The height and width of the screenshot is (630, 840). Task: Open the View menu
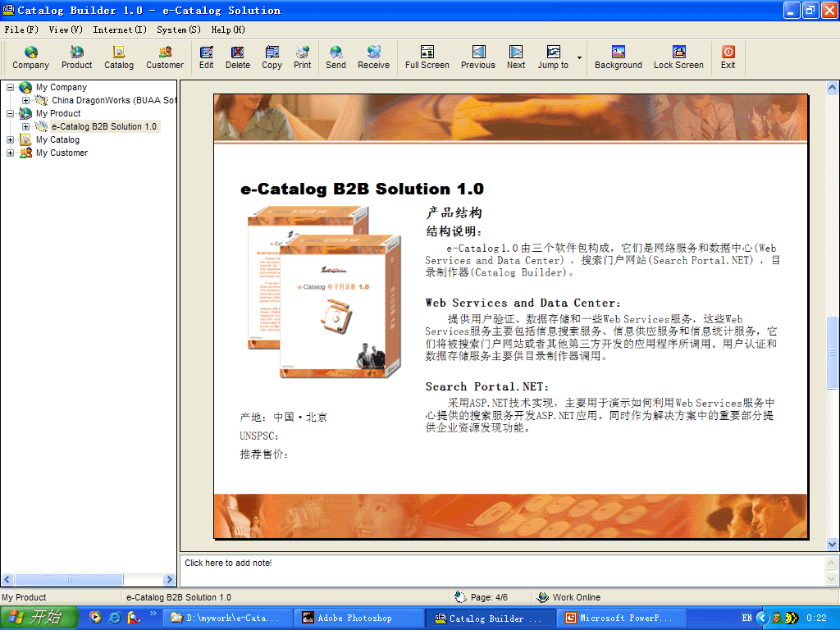66,30
